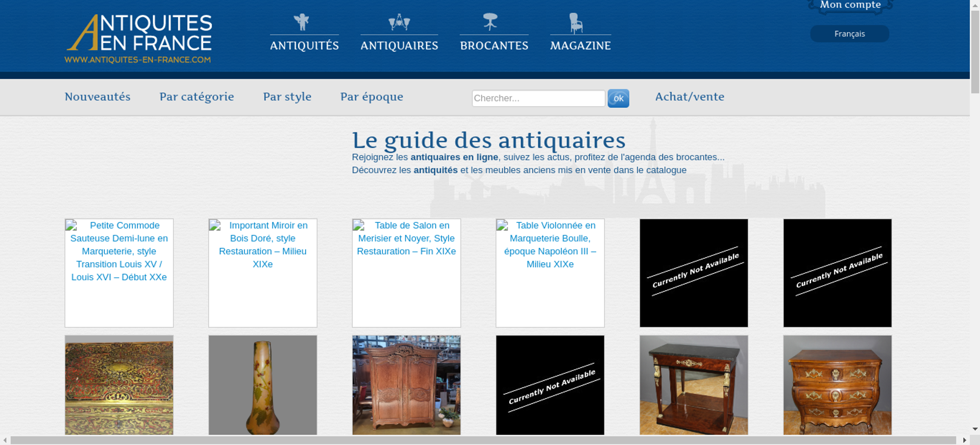This screenshot has height=445, width=980.
Task: Click the scroll right arrow of horizontal scrollbar
Action: [x=964, y=440]
